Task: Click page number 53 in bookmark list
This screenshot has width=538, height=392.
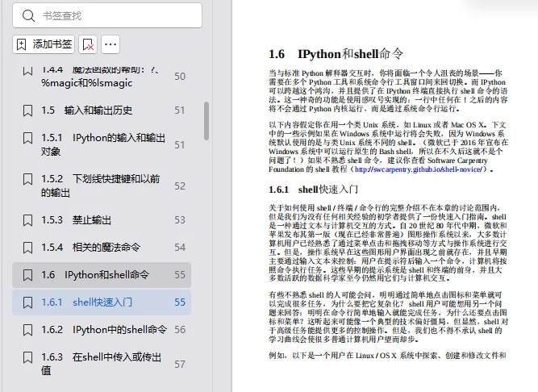Action: point(180,220)
